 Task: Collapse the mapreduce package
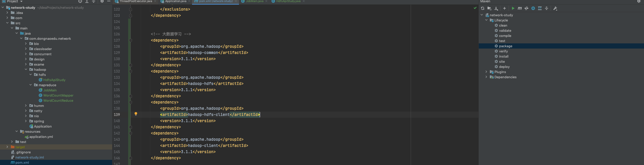[x=30, y=85]
